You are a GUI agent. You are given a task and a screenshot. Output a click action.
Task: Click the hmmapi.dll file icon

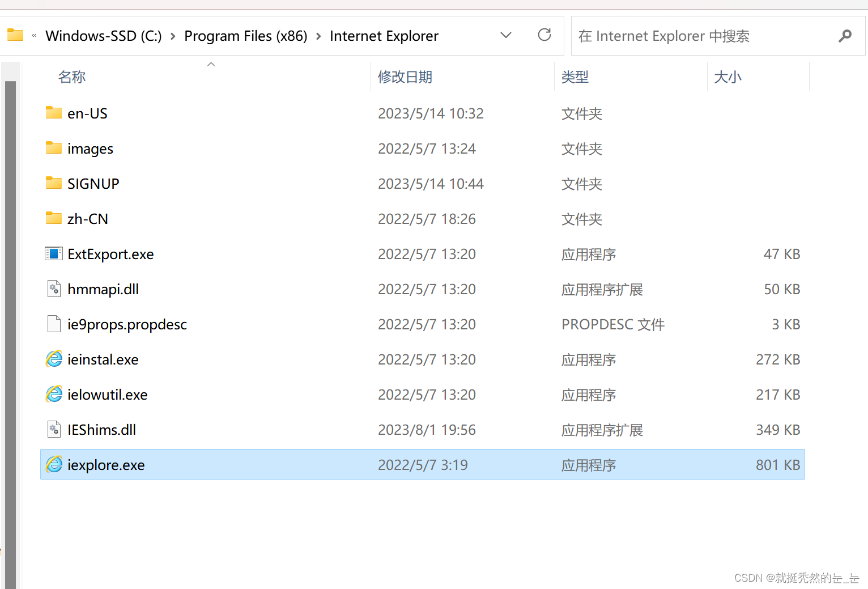(x=54, y=289)
